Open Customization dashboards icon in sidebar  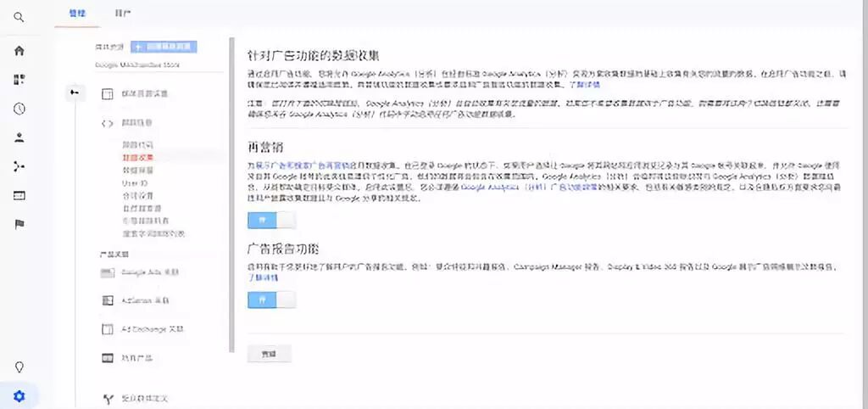click(19, 79)
